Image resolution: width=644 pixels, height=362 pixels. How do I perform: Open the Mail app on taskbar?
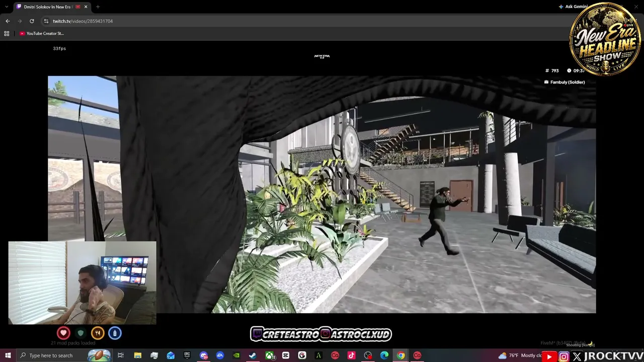point(171,355)
